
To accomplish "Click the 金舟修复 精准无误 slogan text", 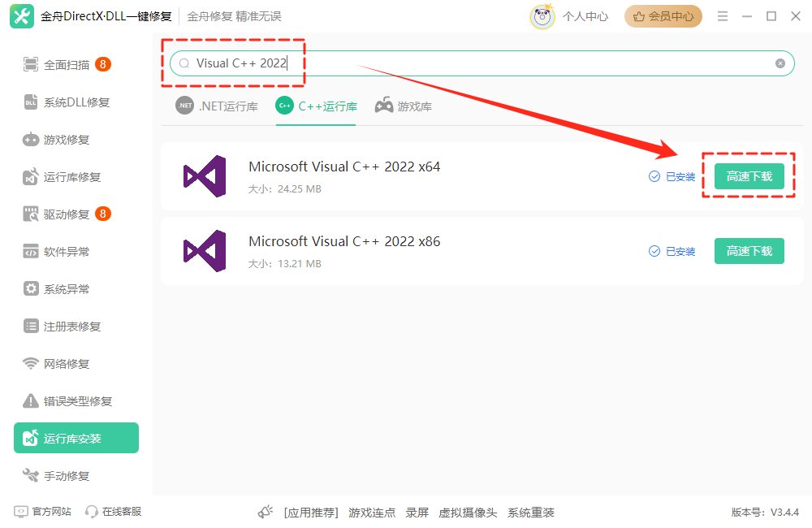I will (x=234, y=16).
